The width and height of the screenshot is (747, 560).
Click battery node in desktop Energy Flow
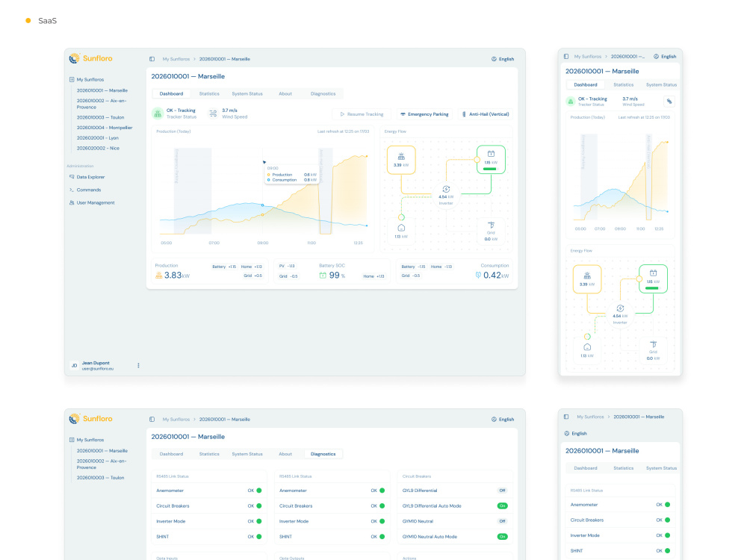491,160
